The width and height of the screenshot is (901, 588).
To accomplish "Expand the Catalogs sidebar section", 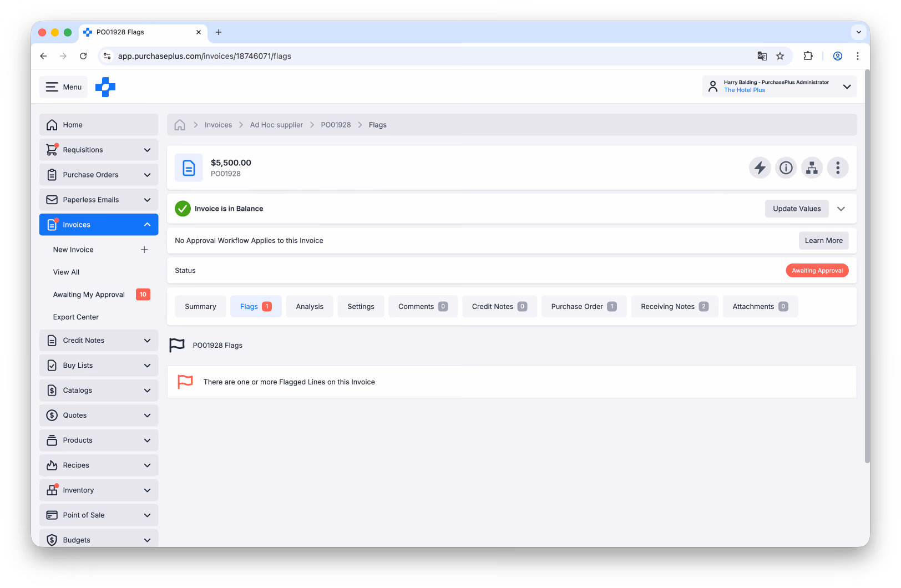I will 147,391.
